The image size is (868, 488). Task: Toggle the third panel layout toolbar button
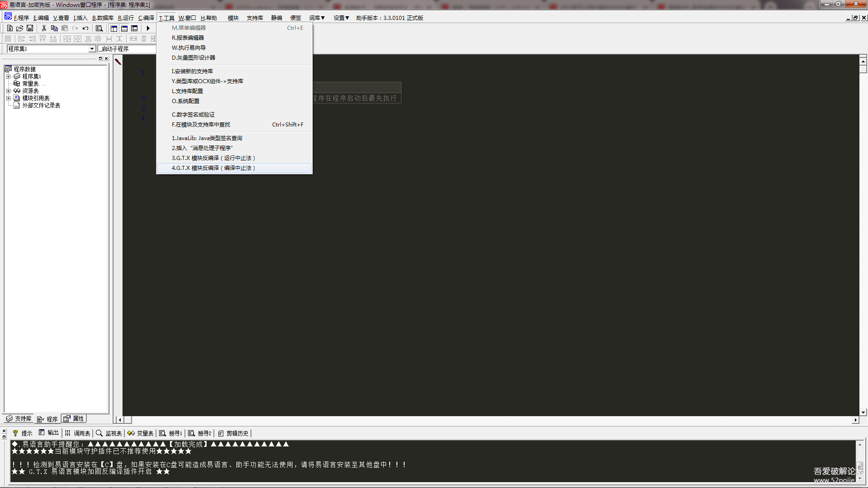click(x=134, y=28)
